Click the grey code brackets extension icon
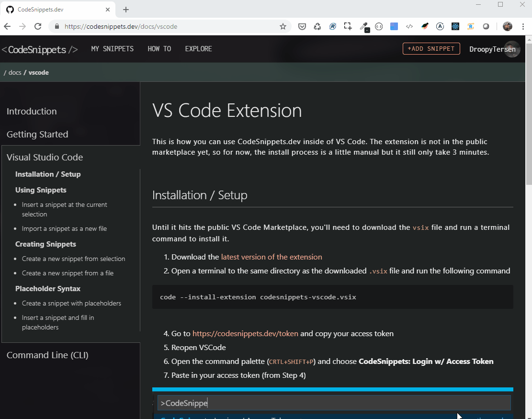Viewport: 532px width, 419px height. (409, 26)
